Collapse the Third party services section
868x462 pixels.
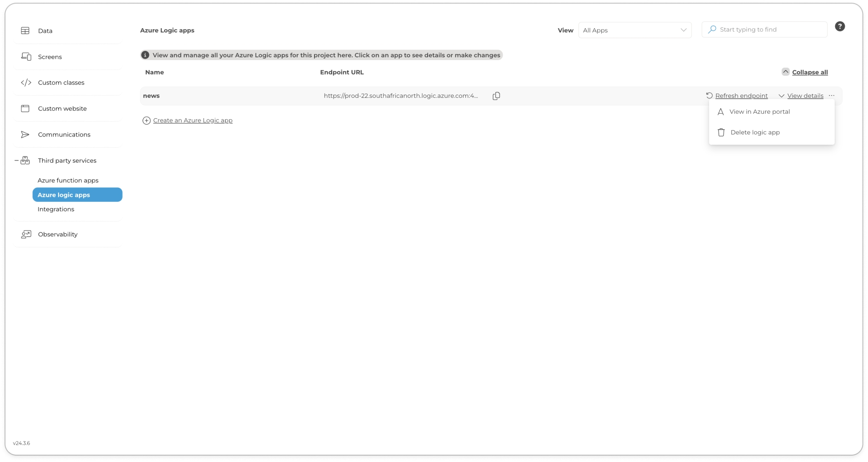17,161
